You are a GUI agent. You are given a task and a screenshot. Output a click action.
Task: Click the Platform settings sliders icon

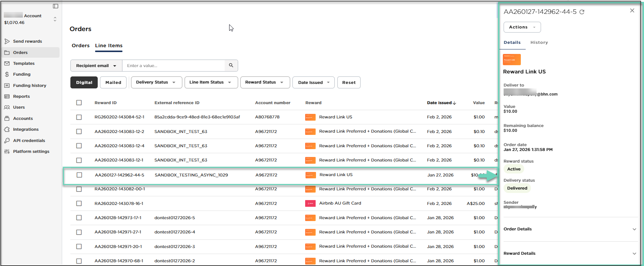[x=7, y=151]
